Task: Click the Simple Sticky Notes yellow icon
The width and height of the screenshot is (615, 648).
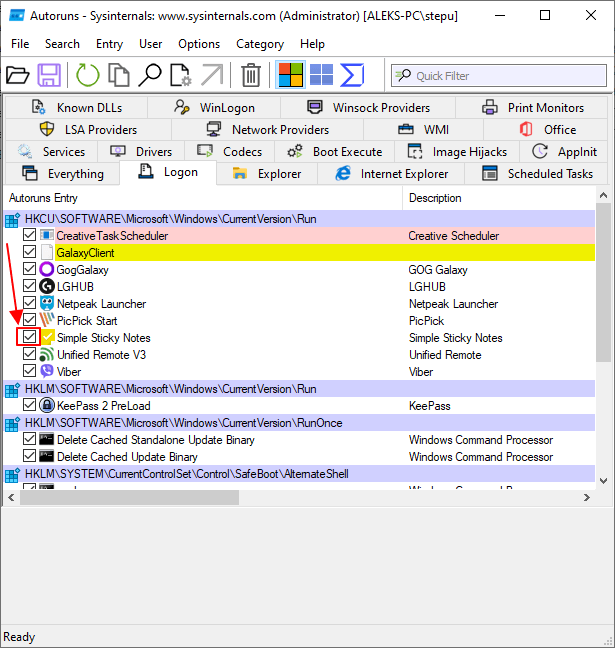Action: click(48, 337)
